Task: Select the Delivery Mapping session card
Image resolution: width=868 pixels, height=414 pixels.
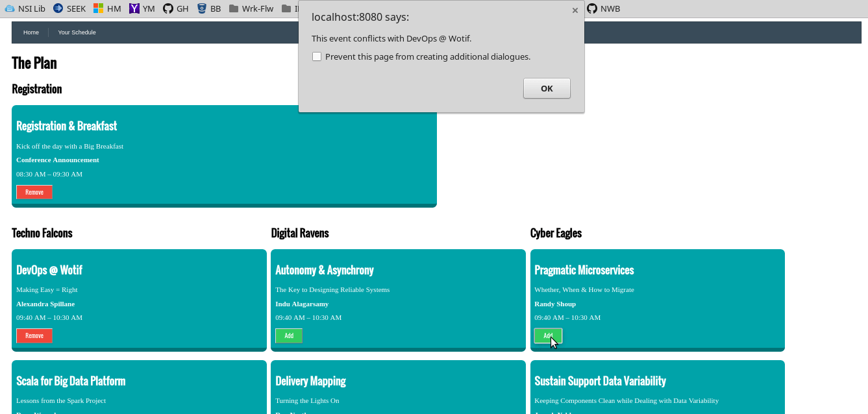Action: [398, 387]
